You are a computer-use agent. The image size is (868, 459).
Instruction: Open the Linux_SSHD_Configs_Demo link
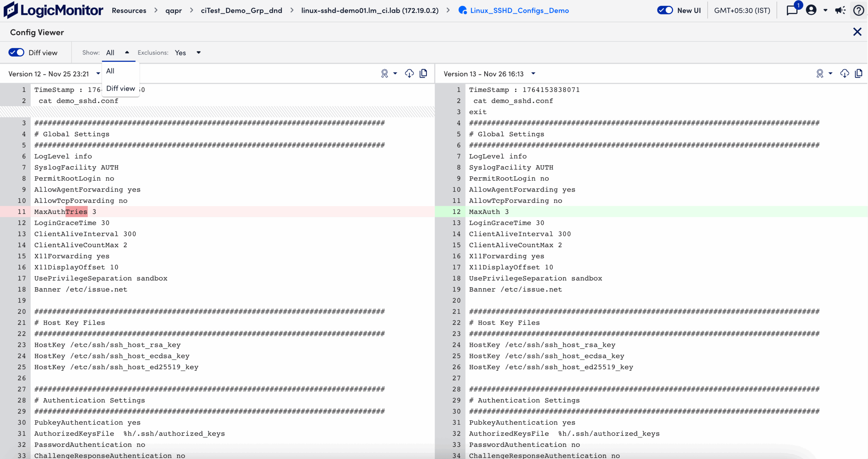click(x=519, y=10)
